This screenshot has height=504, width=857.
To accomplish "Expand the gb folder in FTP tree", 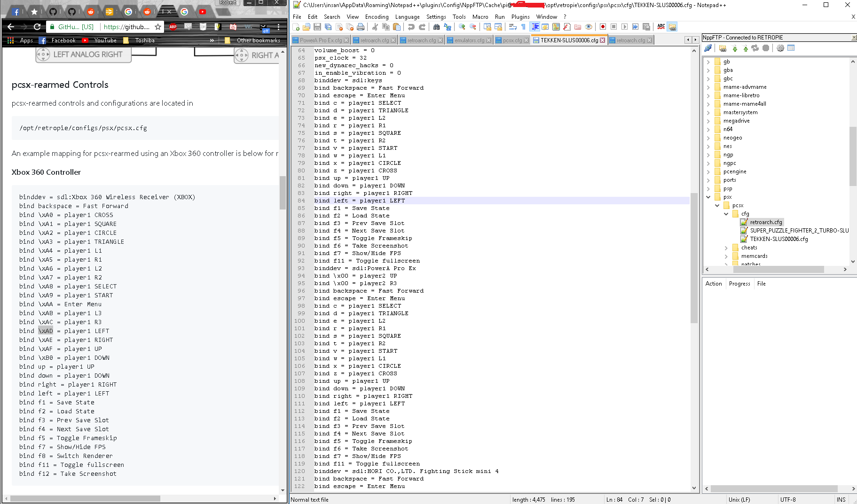I will coord(708,62).
